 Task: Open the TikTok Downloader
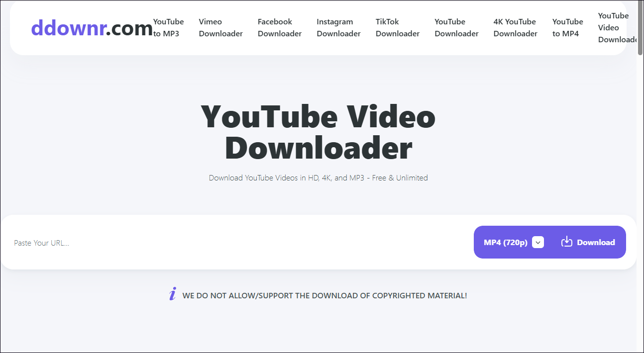point(397,27)
